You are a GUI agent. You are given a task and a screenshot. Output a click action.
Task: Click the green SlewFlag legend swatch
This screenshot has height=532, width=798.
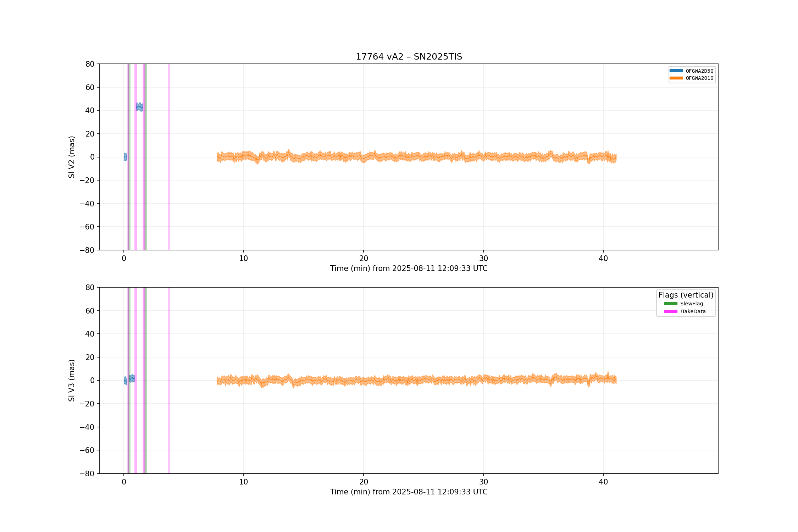click(x=671, y=304)
